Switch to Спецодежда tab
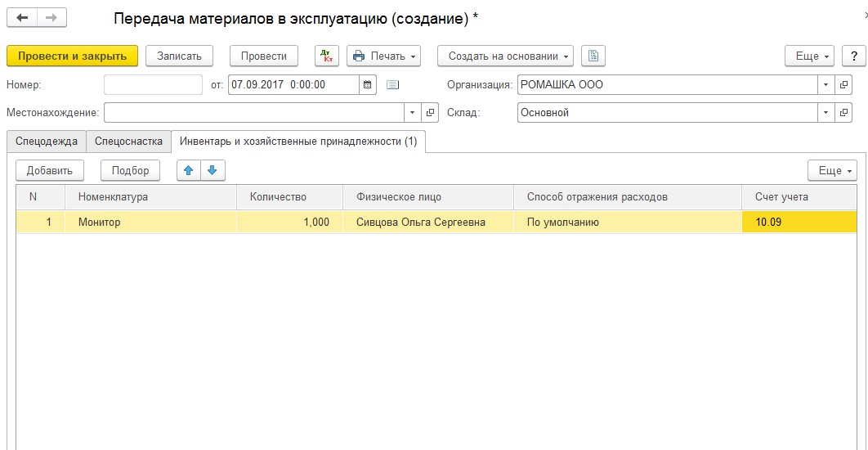The height and width of the screenshot is (450, 868). [x=47, y=142]
